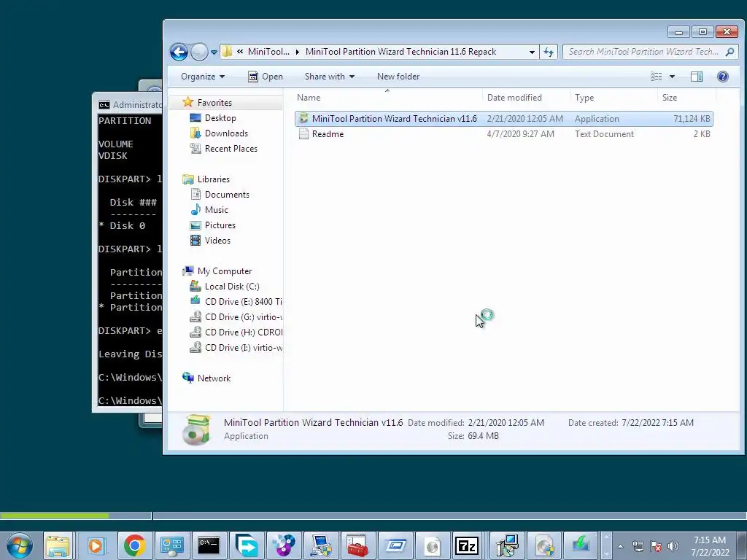
Task: Click the Administrator command prompt window title
Action: tap(137, 105)
